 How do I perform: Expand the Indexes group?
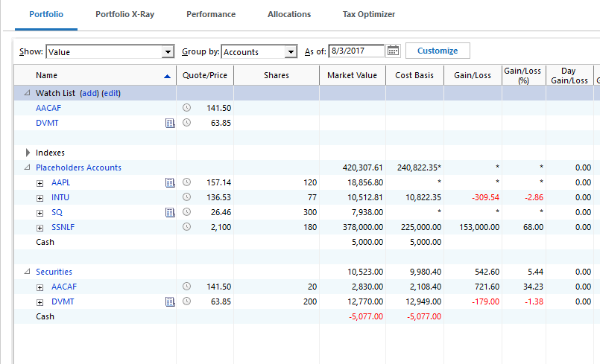click(28, 153)
